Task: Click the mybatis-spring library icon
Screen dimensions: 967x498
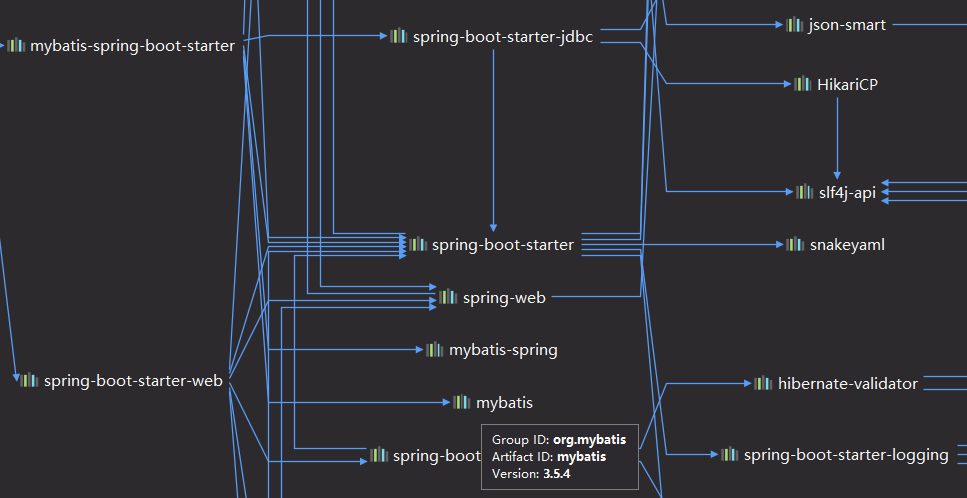Action: coord(434,350)
